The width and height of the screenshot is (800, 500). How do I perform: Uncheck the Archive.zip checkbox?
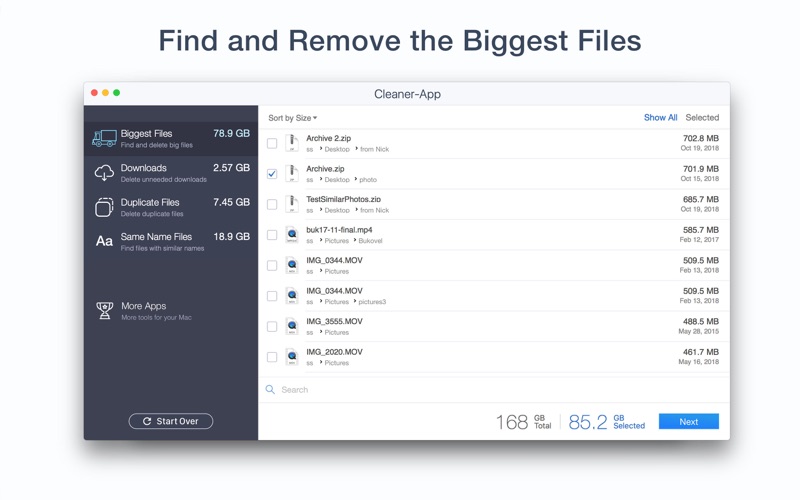272,174
